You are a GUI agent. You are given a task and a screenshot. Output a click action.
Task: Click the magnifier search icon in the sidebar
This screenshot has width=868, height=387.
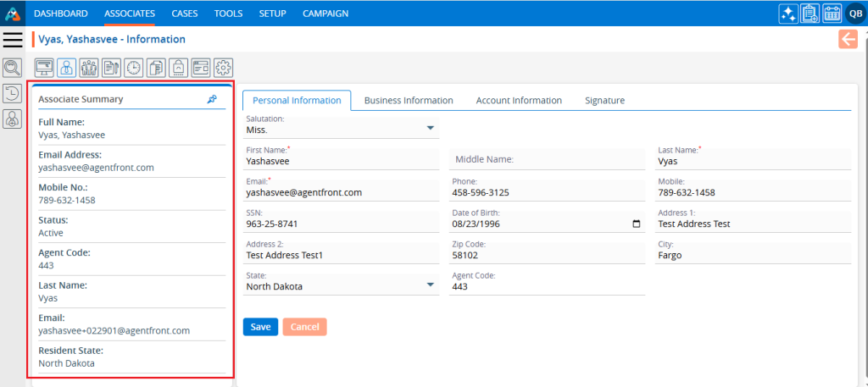pyautogui.click(x=13, y=68)
